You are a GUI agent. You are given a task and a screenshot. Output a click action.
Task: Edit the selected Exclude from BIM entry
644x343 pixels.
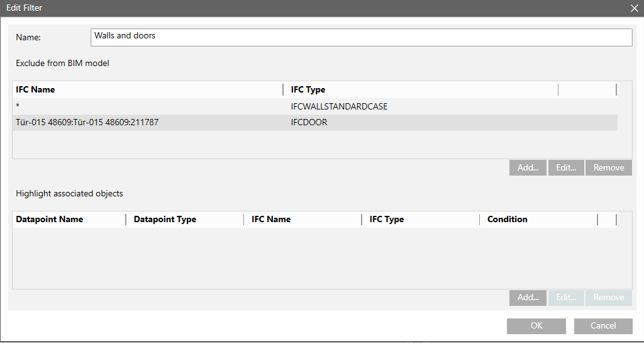click(x=566, y=167)
